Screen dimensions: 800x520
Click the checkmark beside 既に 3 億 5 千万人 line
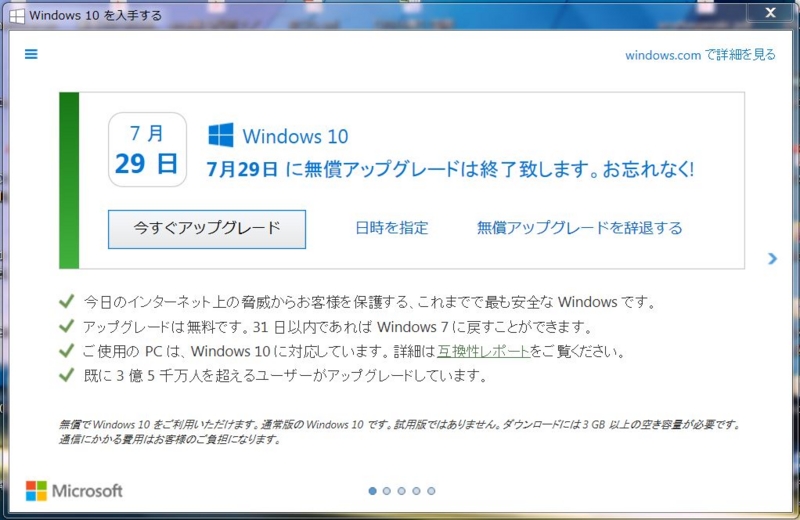point(67,375)
